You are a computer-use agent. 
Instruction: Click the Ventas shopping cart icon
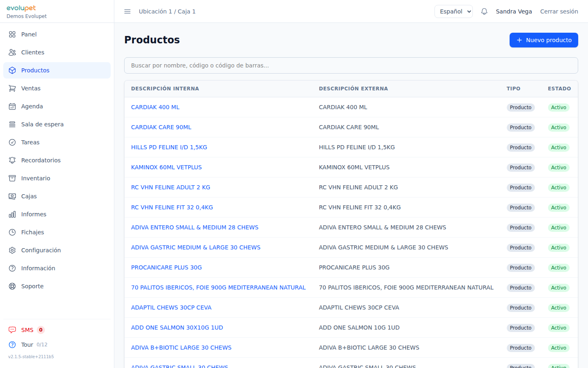click(x=12, y=88)
